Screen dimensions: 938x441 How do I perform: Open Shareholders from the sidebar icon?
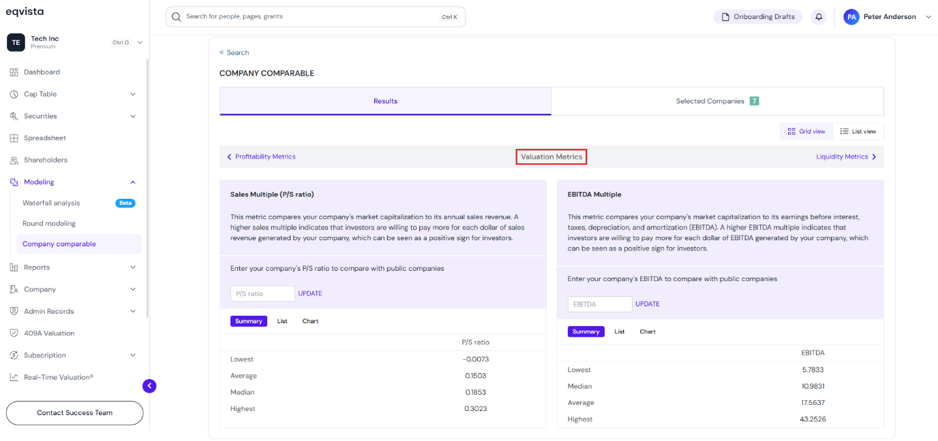[x=14, y=160]
